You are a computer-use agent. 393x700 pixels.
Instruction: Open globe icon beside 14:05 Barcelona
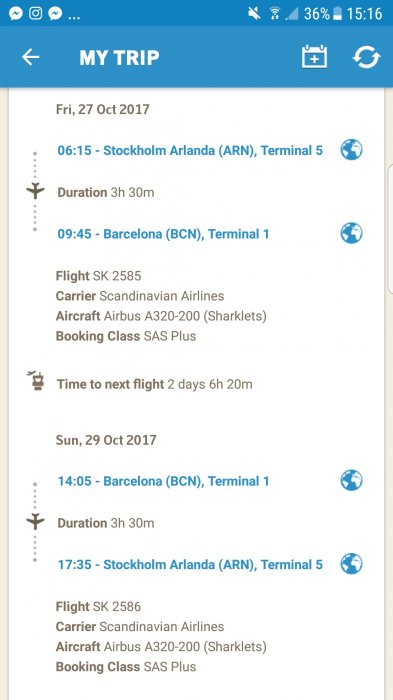point(351,480)
